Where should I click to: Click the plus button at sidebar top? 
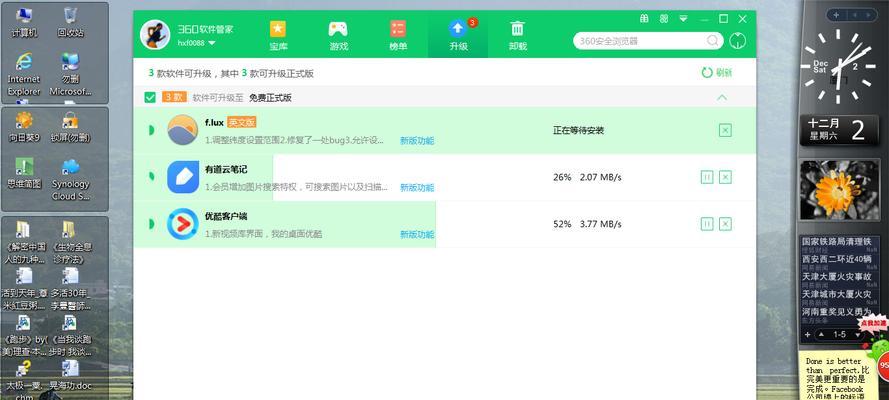(837, 14)
